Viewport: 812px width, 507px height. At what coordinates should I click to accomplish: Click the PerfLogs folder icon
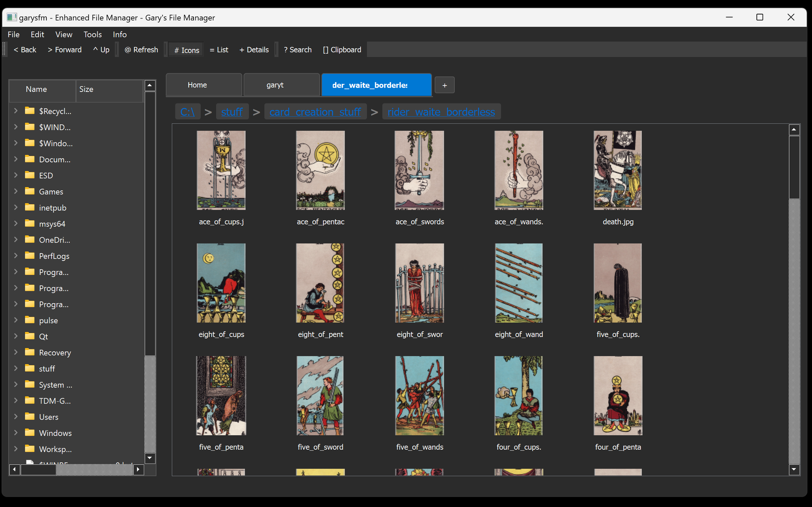(30, 256)
